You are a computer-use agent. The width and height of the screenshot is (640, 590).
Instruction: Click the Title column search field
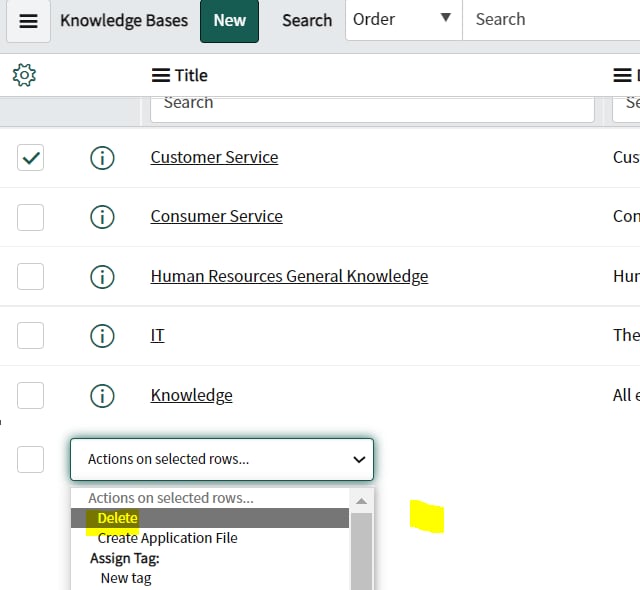click(x=372, y=103)
